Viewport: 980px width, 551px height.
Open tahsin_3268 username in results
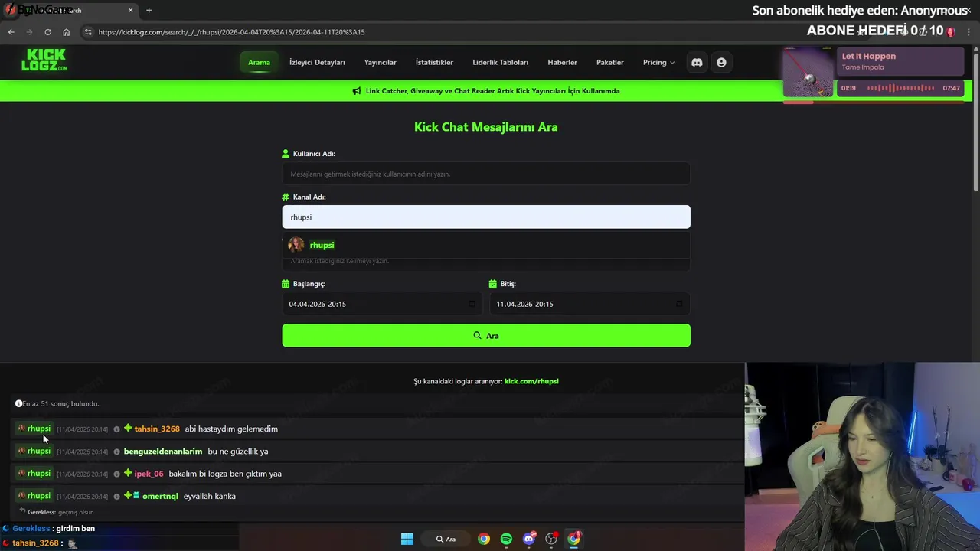[157, 429]
